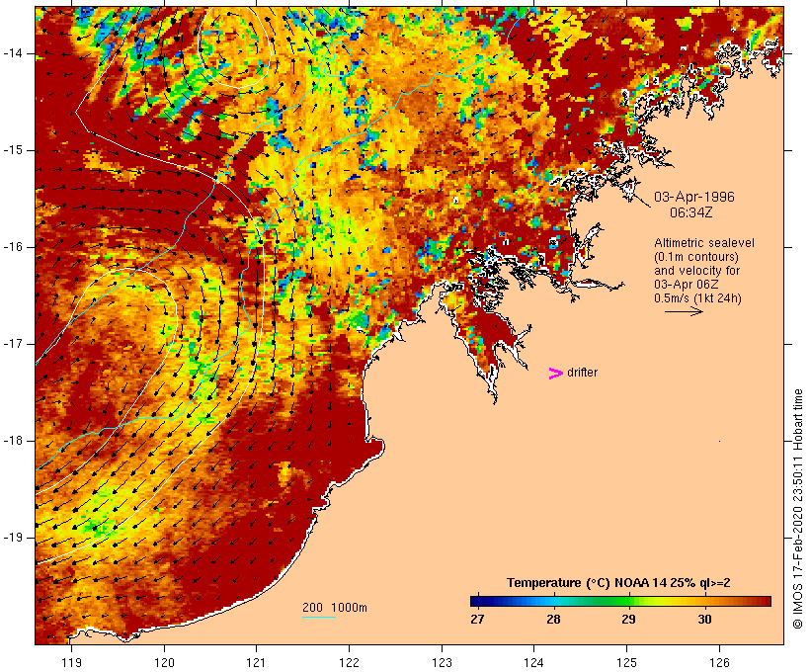The width and height of the screenshot is (810, 672).
Task: Click the cyan 200m isobath legend line
Action: click(319, 617)
